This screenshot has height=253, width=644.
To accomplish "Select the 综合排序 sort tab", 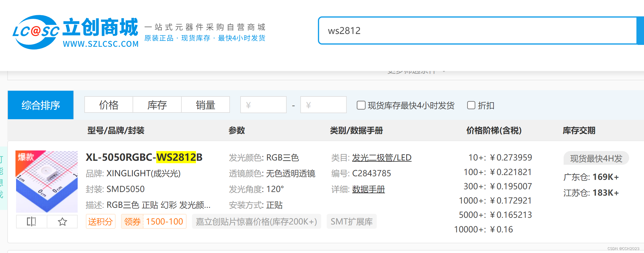I will click(x=41, y=105).
